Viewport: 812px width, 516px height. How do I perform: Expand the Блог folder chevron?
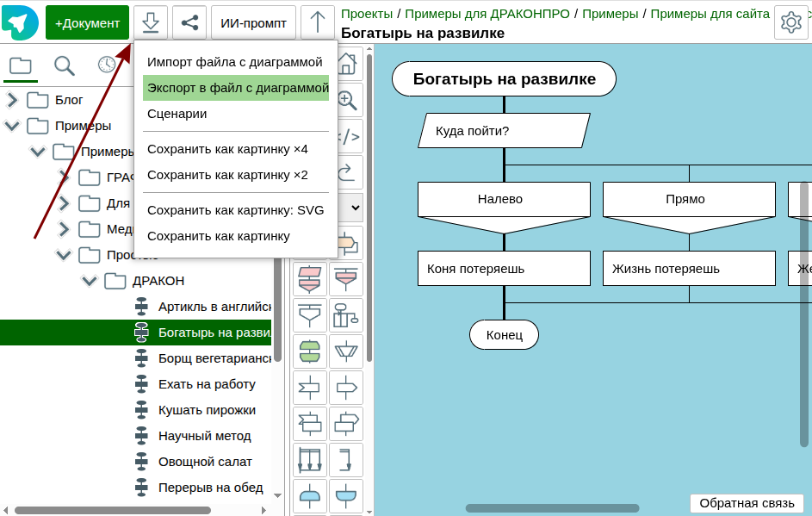[12, 99]
